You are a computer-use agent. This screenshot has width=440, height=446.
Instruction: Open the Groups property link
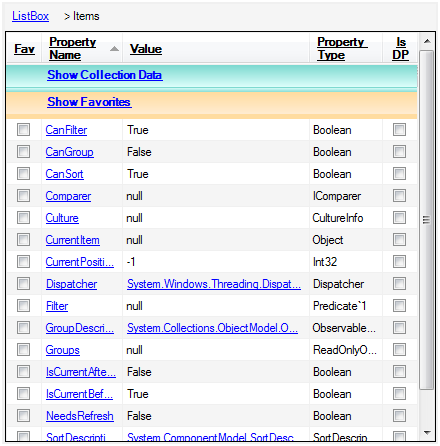click(63, 350)
